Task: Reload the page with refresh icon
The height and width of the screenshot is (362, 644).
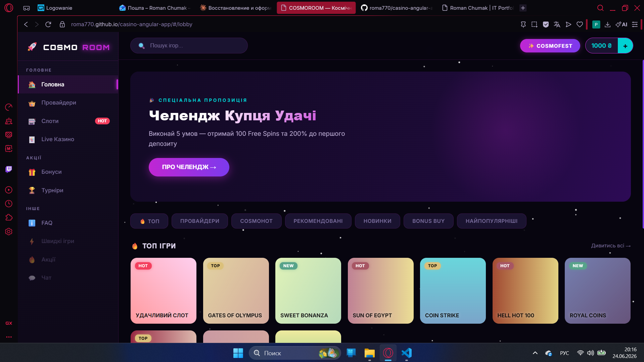Action: click(48, 24)
